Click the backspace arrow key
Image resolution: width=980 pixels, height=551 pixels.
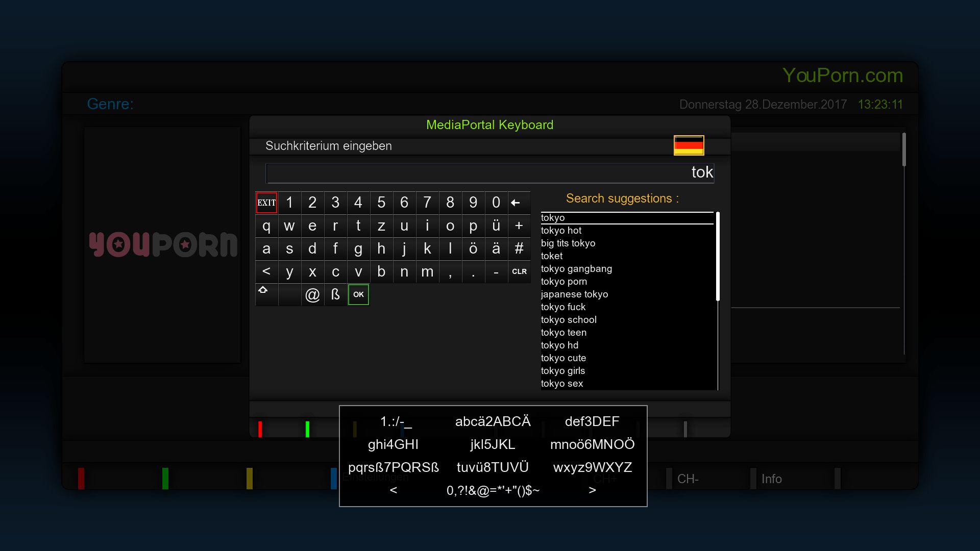(x=519, y=203)
